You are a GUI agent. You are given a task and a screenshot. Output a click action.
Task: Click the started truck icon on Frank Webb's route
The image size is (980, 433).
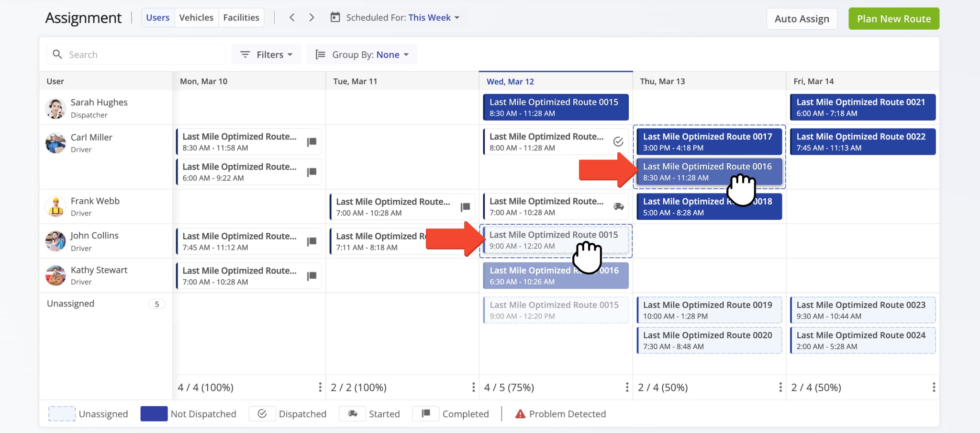(x=618, y=206)
